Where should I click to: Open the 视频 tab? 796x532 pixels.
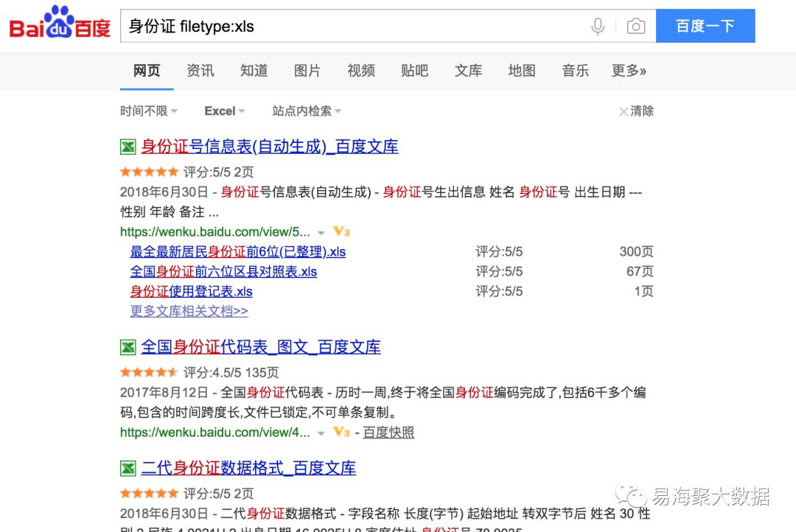pyautogui.click(x=361, y=71)
